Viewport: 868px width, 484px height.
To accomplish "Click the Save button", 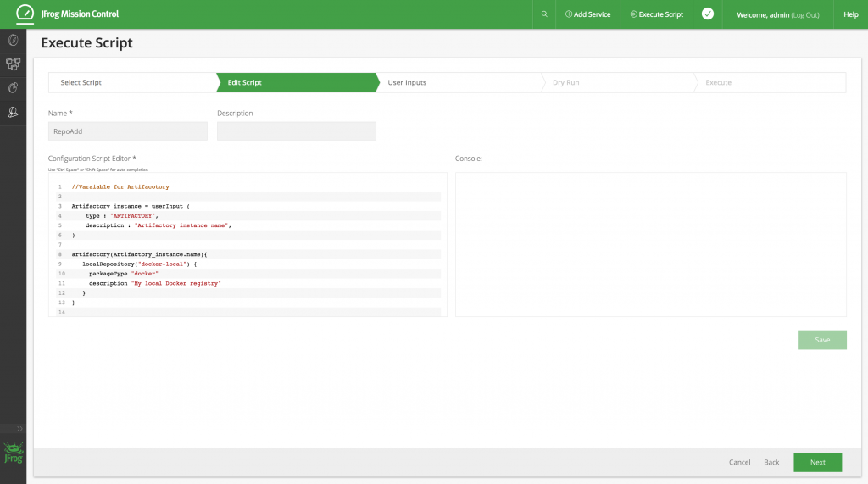I will pyautogui.click(x=822, y=340).
